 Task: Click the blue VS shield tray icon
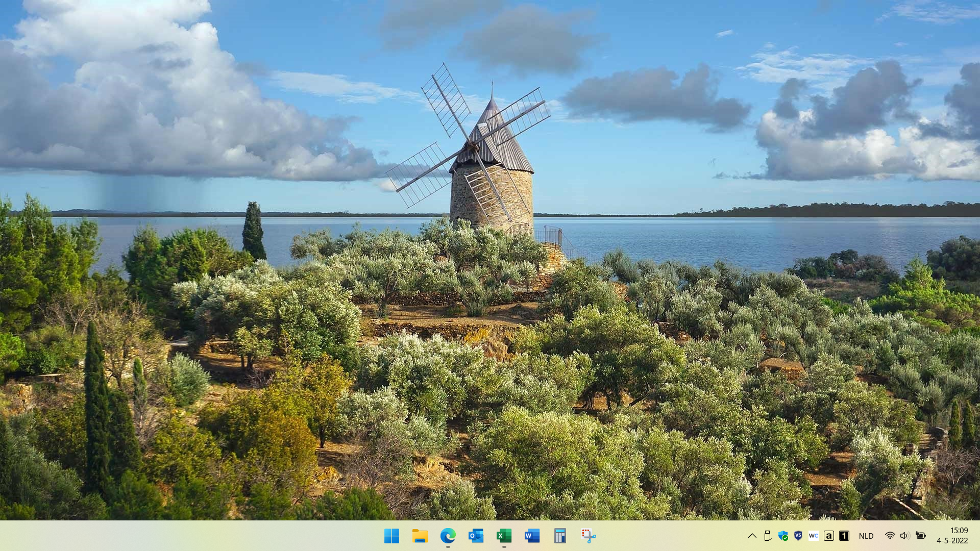click(x=798, y=536)
